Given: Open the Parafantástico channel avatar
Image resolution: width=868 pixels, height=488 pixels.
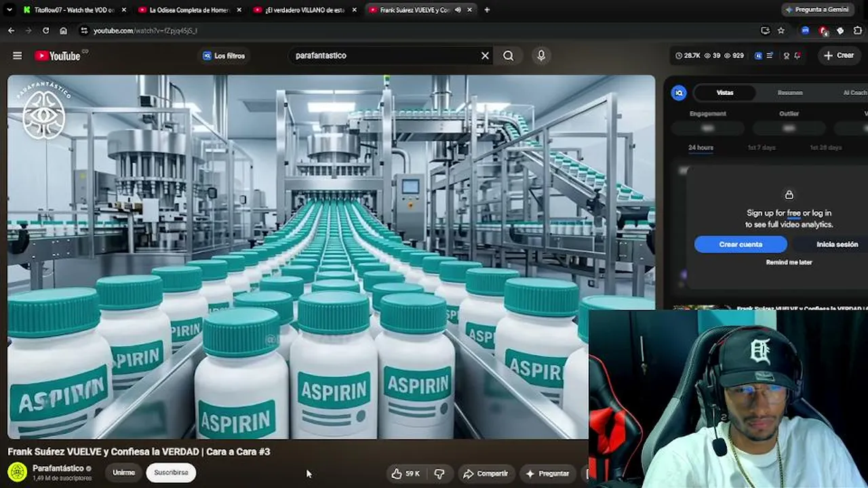Looking at the screenshot, I should tap(18, 472).
